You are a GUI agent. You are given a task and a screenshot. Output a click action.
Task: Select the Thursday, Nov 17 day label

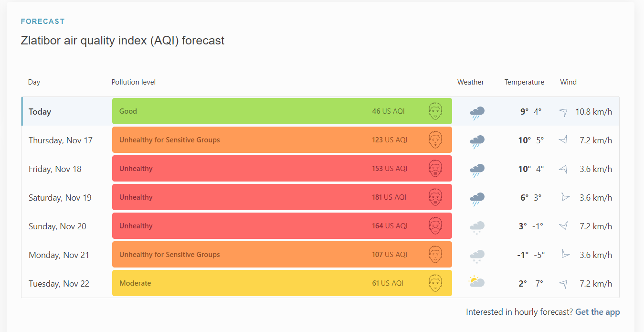[60, 140]
